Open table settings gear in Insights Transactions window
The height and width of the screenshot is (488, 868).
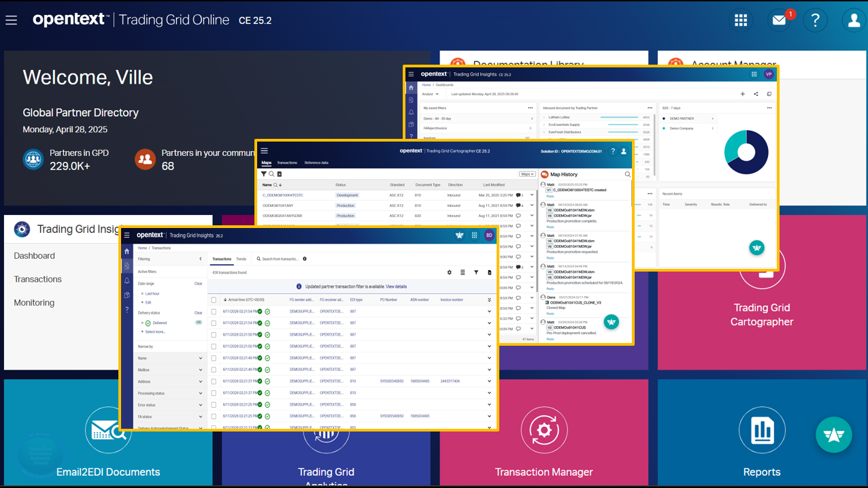click(449, 273)
